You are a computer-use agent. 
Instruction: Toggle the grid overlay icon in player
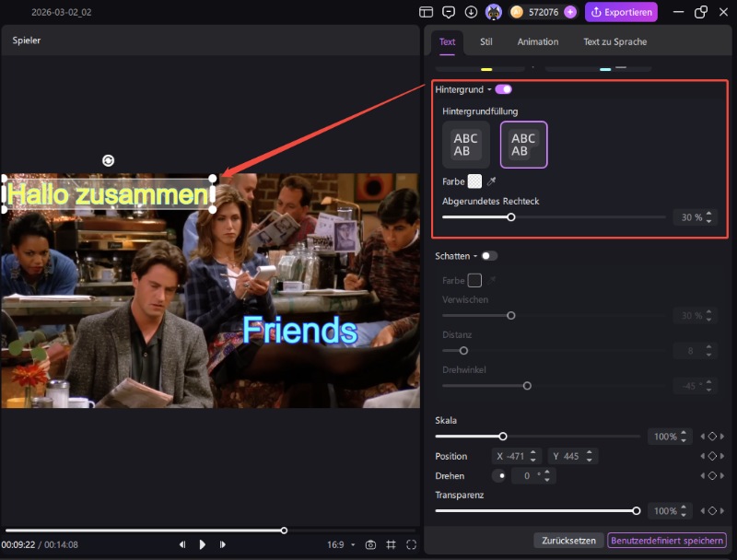tap(391, 544)
